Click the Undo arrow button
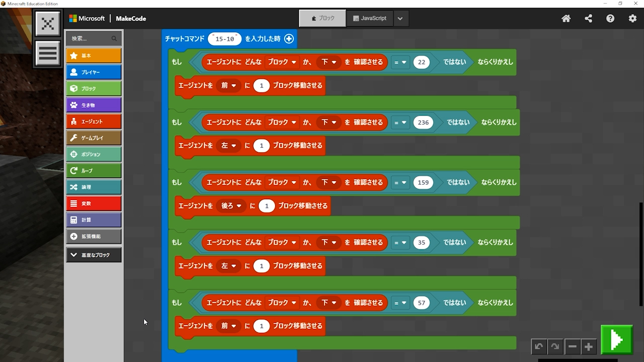The width and height of the screenshot is (644, 362). [539, 346]
